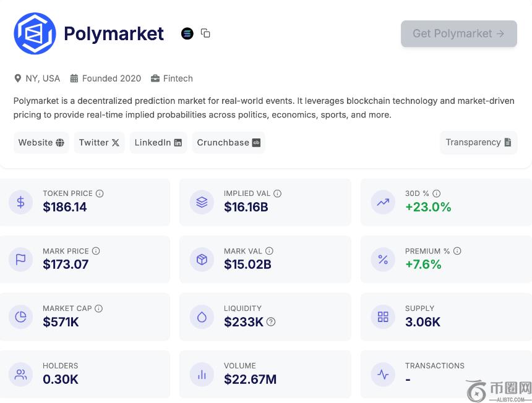This screenshot has height=403, width=532.
Task: Copy the token address icon
Action: (x=205, y=33)
